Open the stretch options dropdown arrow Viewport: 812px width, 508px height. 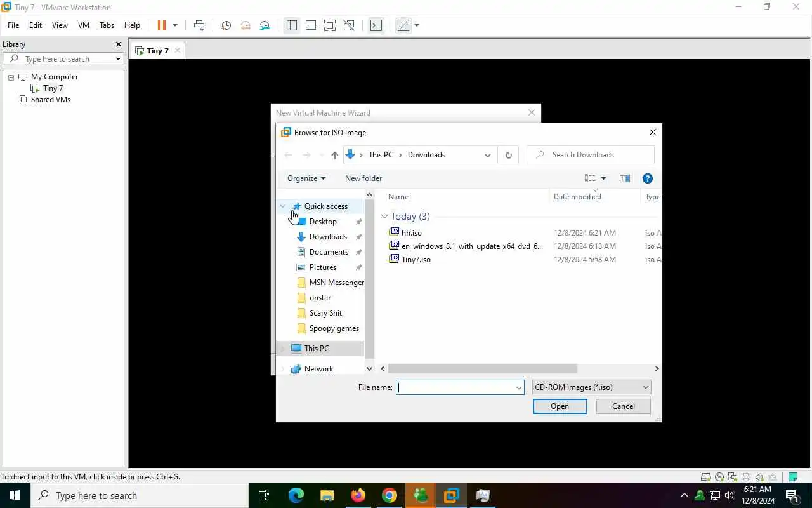(x=417, y=25)
